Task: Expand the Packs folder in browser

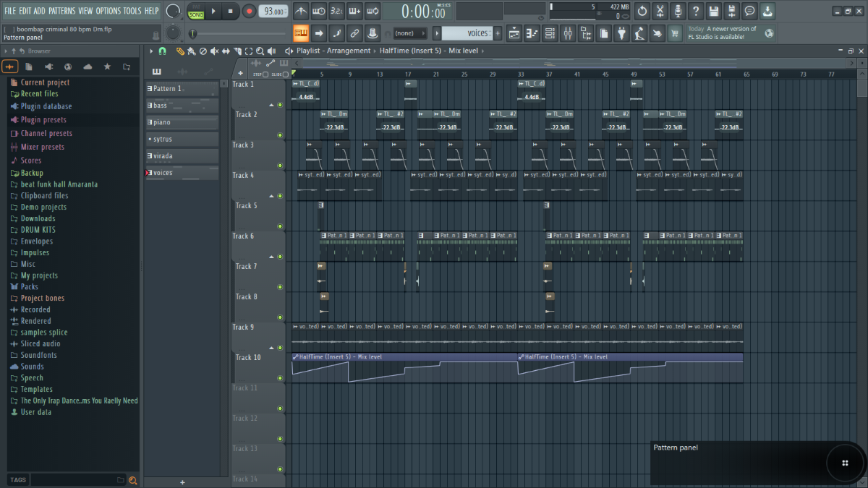Action: click(29, 287)
